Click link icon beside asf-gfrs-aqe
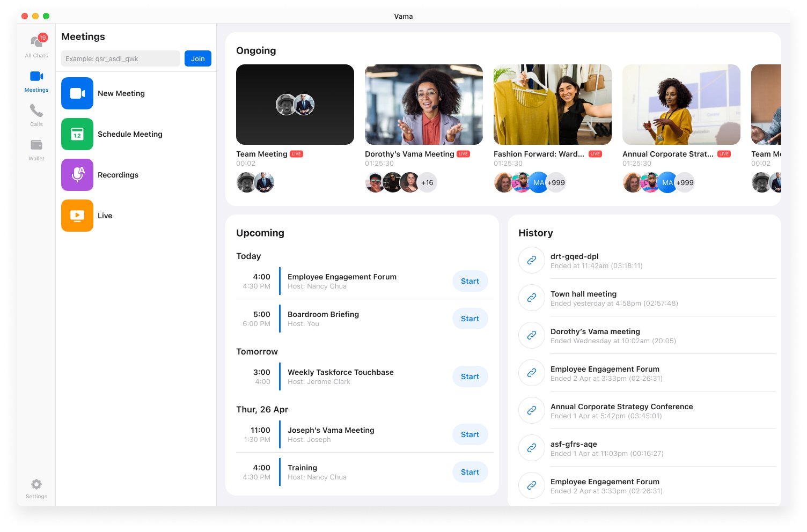Image resolution: width=807 pixels, height=532 pixels. click(532, 448)
